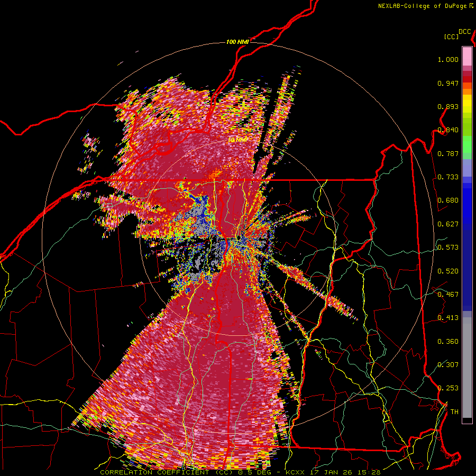Viewport: 476px width, 476px height.
Task: Select the 0.840 value on the color scale
Action: pyautogui.click(x=448, y=130)
